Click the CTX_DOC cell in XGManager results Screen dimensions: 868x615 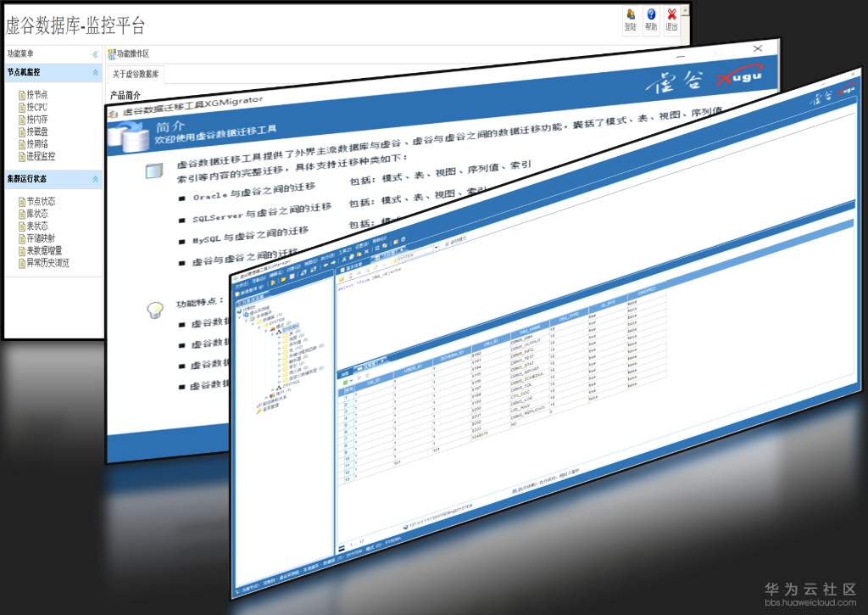point(520,394)
